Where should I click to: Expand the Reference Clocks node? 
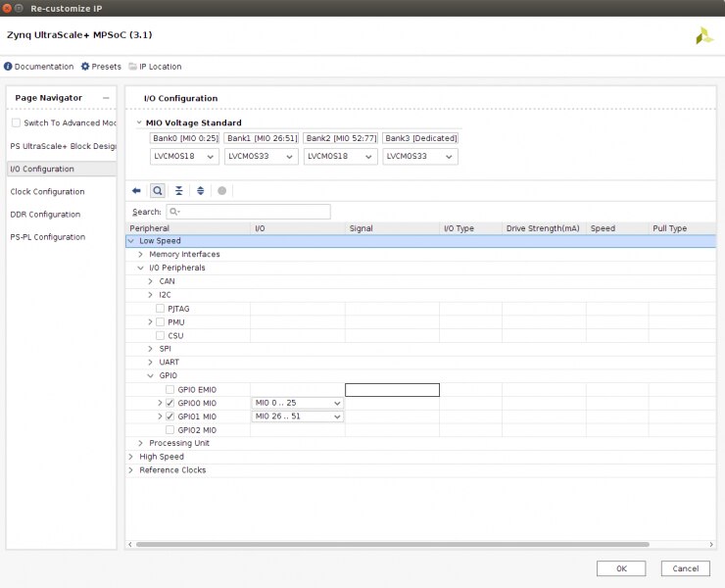(x=131, y=470)
